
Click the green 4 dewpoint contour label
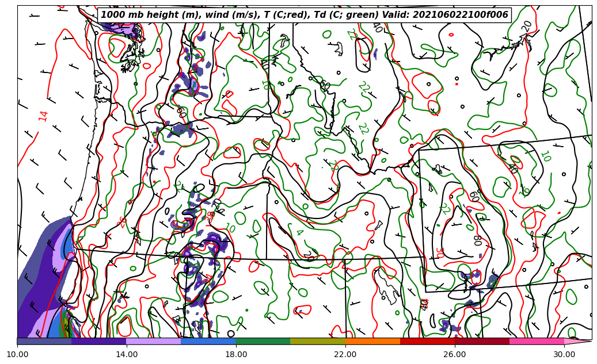(x=299, y=232)
